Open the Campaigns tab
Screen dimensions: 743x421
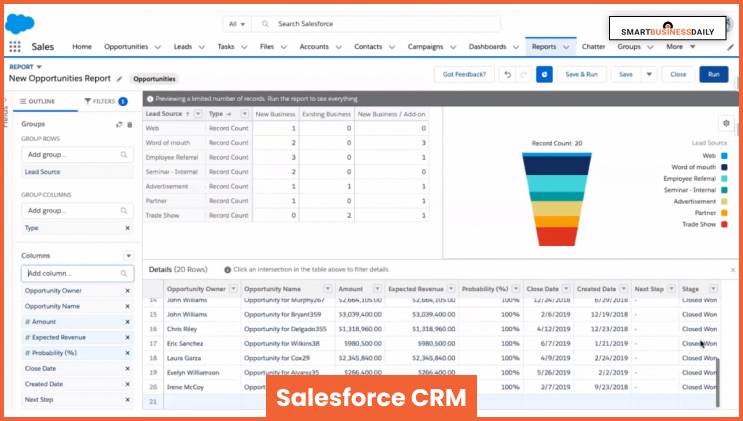[x=425, y=46]
